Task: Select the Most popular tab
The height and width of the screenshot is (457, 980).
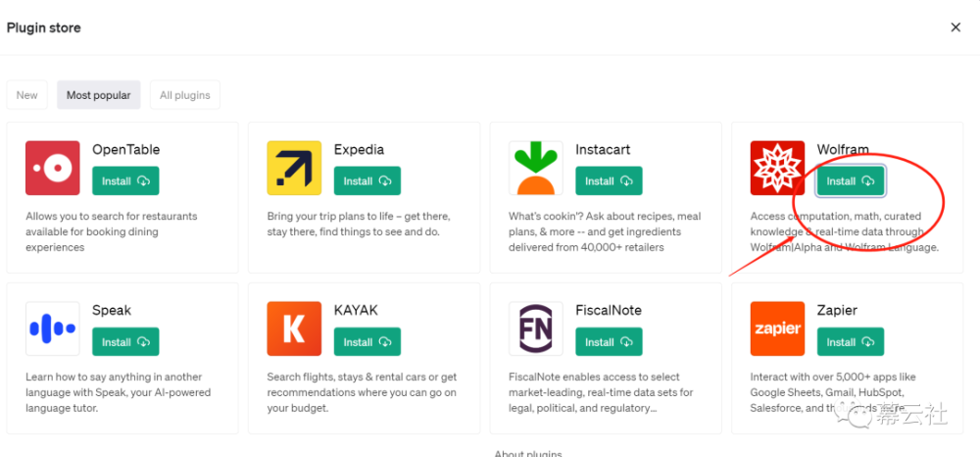Action: pos(99,95)
